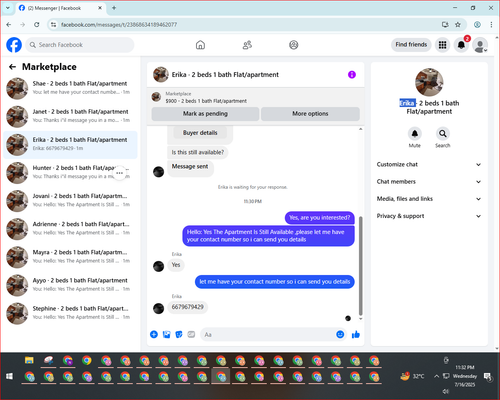
Task: Open File Explorer from taskbar
Action: (29, 360)
